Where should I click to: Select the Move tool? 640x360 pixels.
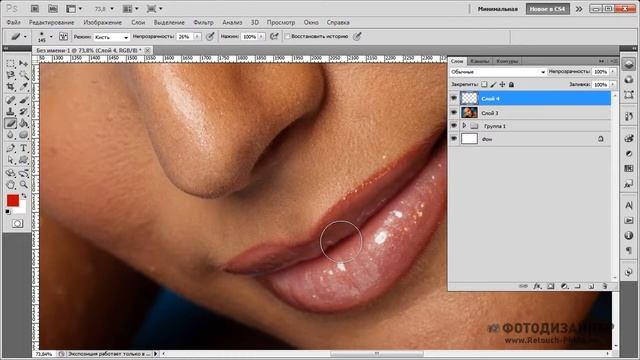point(23,64)
